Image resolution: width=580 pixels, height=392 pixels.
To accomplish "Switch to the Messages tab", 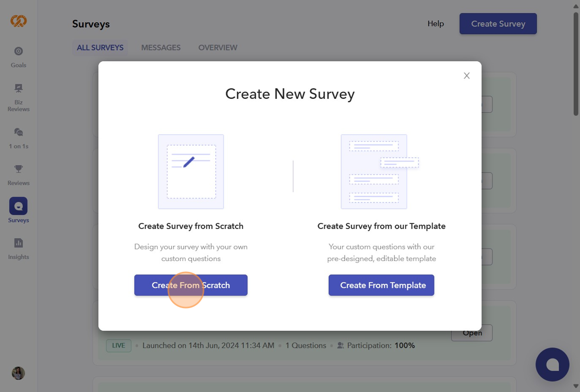I will click(161, 48).
